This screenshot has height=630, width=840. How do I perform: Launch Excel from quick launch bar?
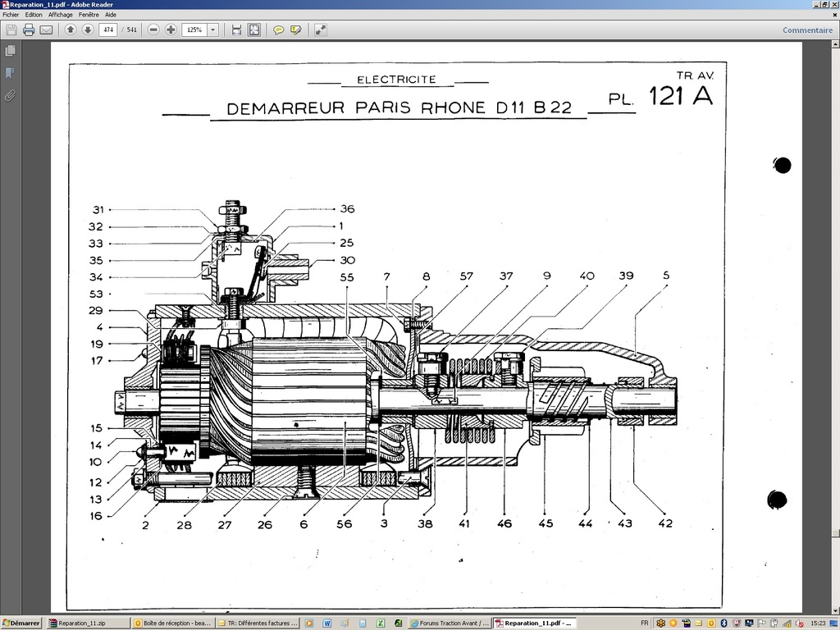click(381, 623)
